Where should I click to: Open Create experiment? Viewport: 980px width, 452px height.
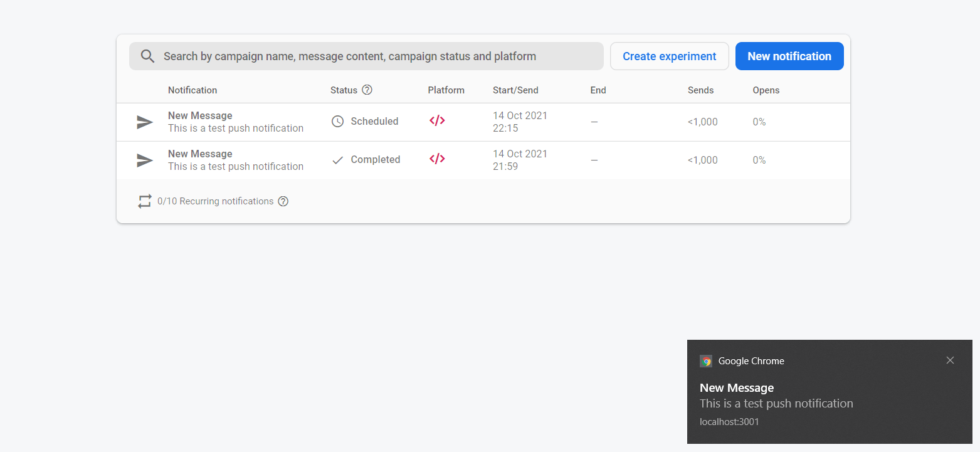click(669, 56)
